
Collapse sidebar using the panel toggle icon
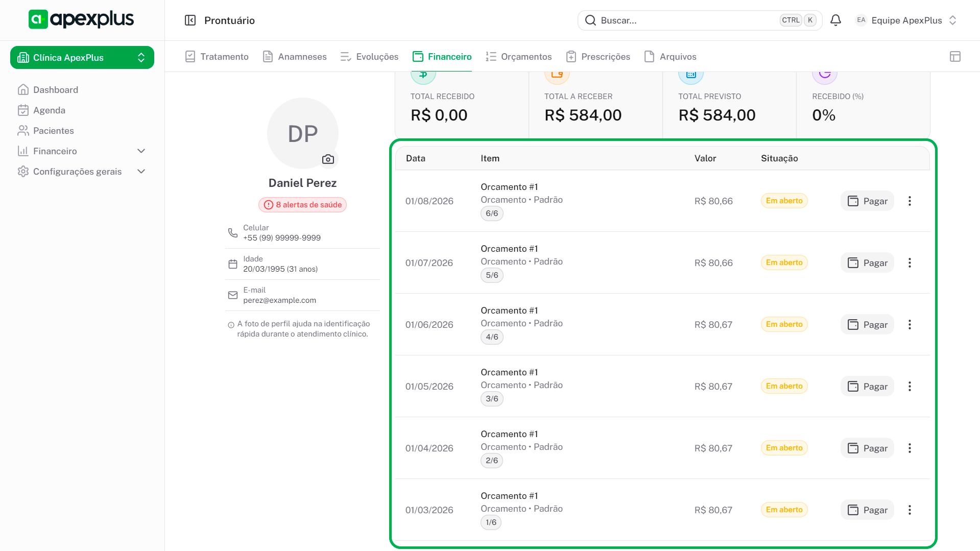coord(190,20)
